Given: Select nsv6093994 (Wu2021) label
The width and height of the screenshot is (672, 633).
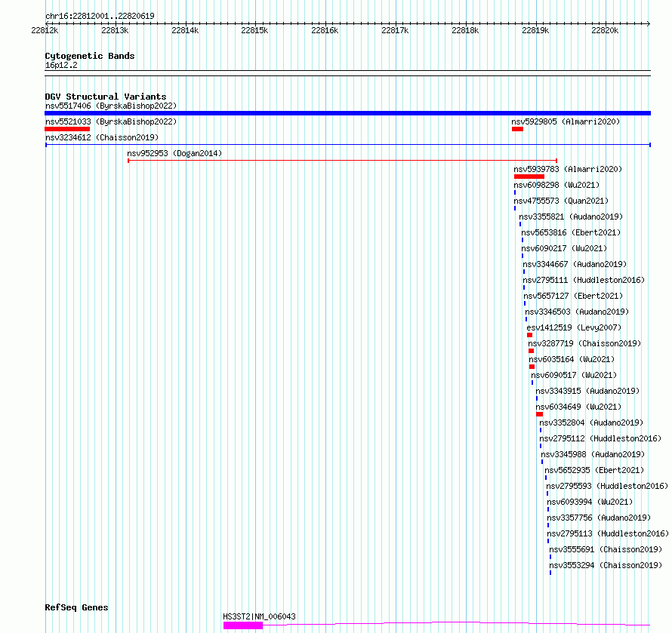Looking at the screenshot, I should tap(590, 502).
